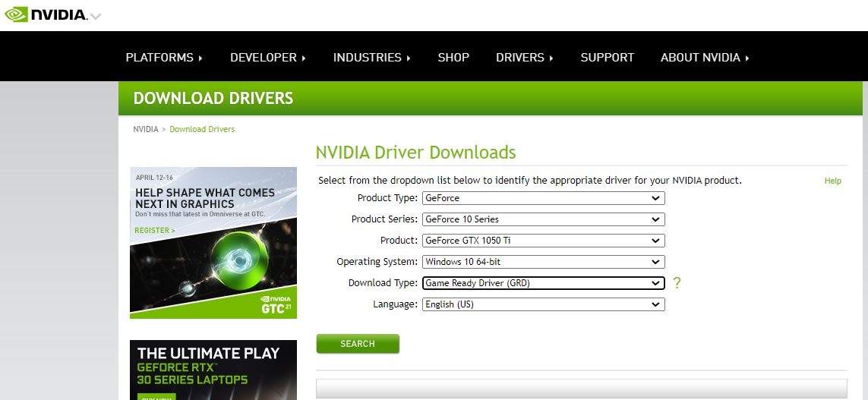Open the Drivers menu
The height and width of the screenshot is (400, 868).
click(x=524, y=58)
